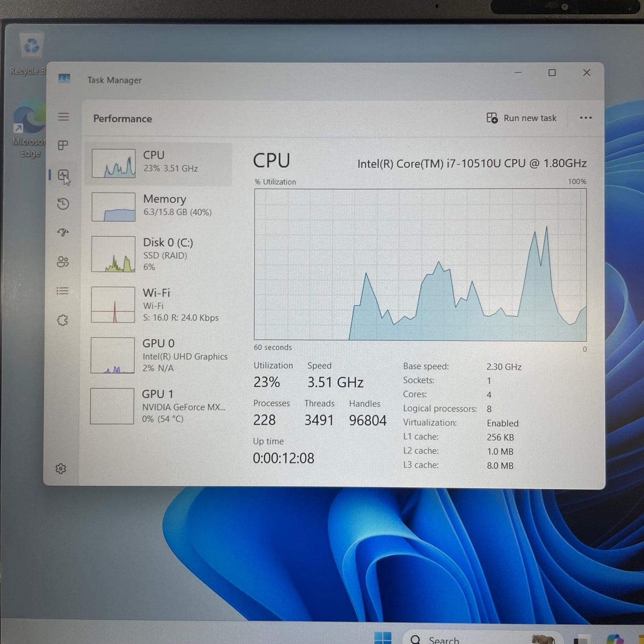Image resolution: width=644 pixels, height=644 pixels.
Task: Open the Task Manager navigation hamburger menu
Action: 63,117
